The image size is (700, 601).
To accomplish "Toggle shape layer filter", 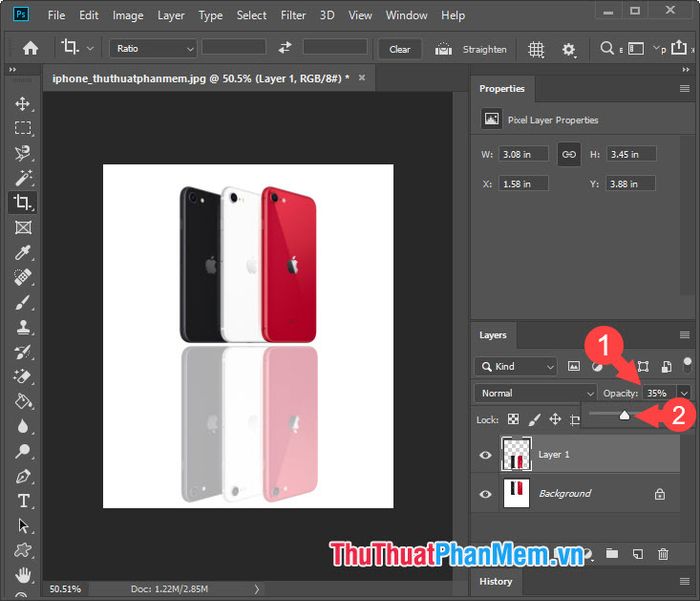I will 643,367.
